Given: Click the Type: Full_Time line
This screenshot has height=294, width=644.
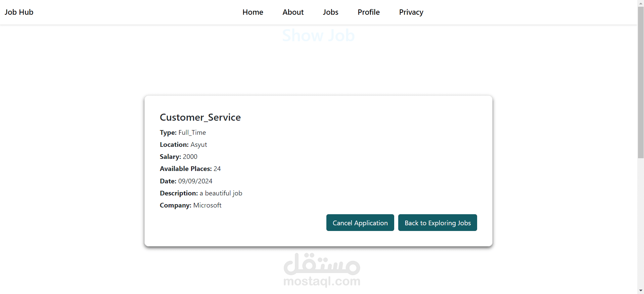Looking at the screenshot, I should click(x=183, y=132).
